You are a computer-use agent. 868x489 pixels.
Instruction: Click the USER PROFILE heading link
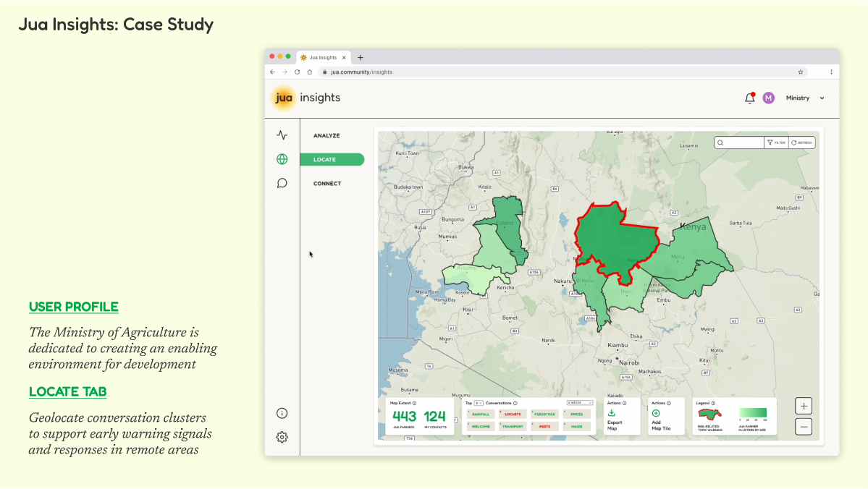74,307
